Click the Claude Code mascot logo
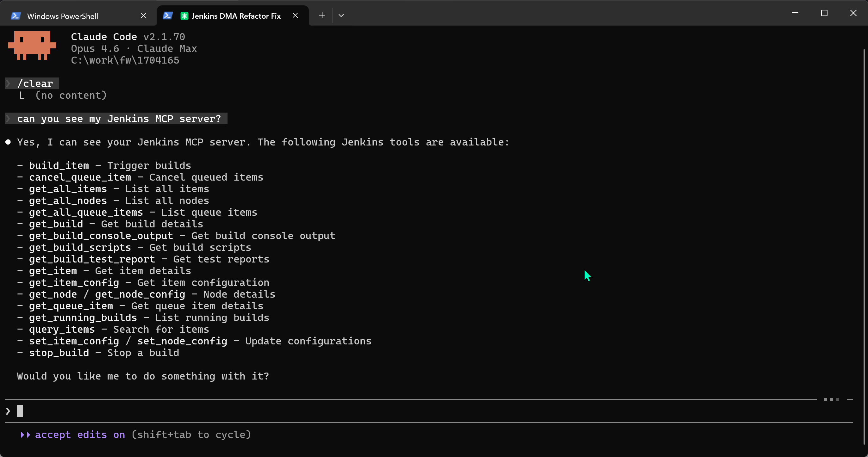Viewport: 868px width, 457px height. pyautogui.click(x=32, y=46)
